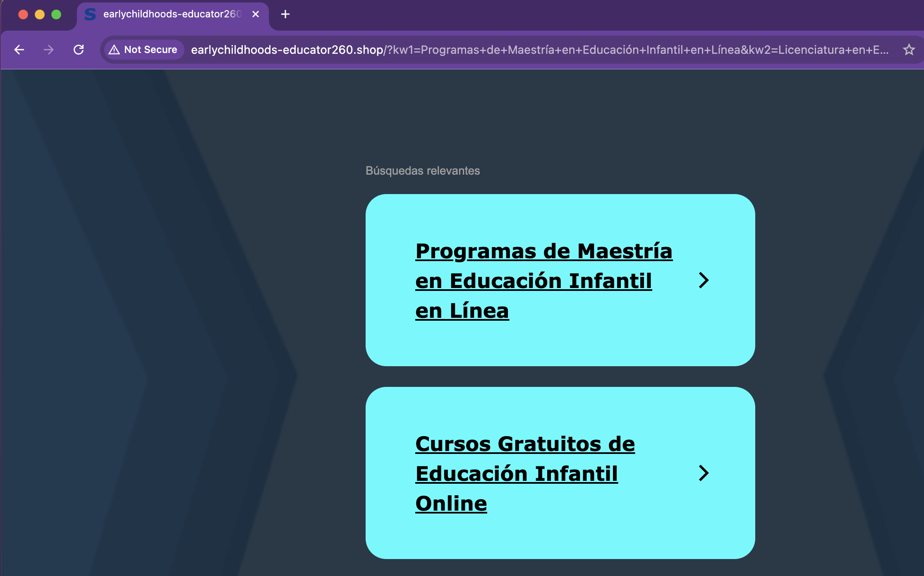The image size is (924, 576).
Task: Click the "en Línea" link text
Action: (x=462, y=311)
